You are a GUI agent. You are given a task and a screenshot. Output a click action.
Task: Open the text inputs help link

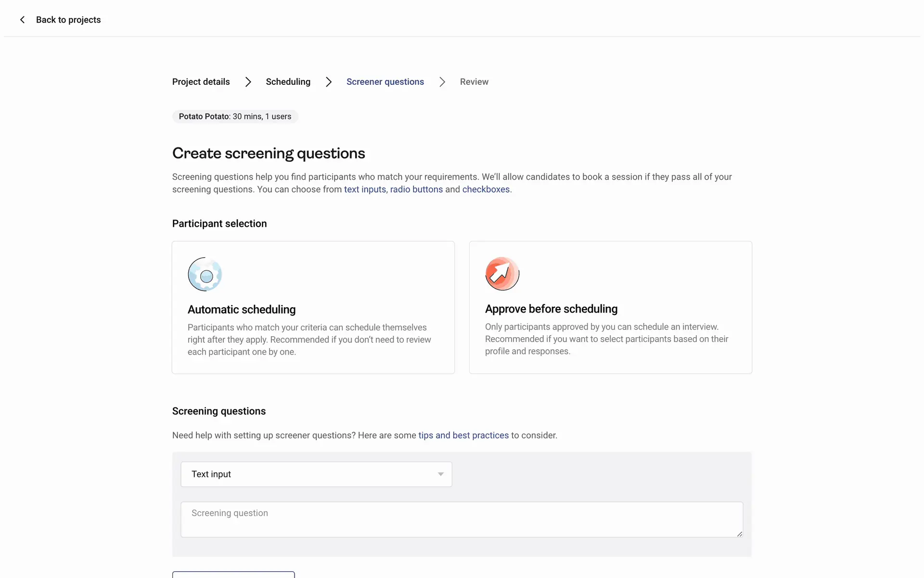365,189
